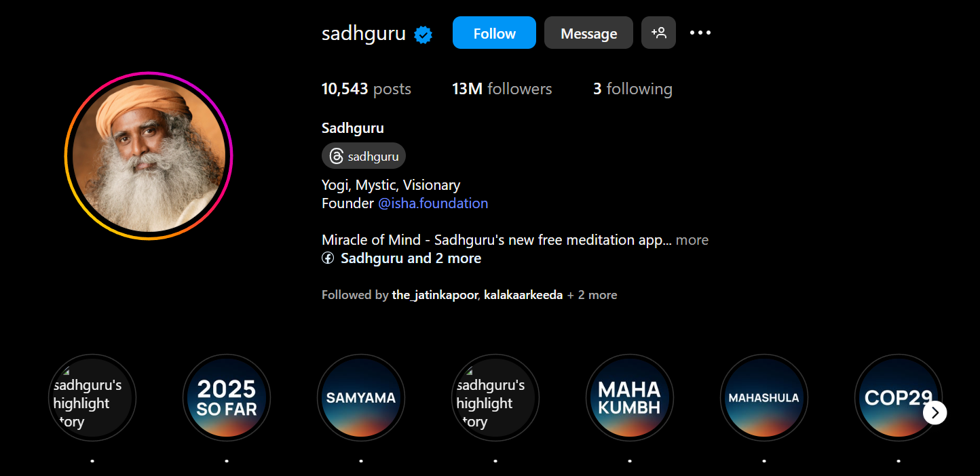View the MAHA KUMBH highlight
980x476 pixels.
point(630,398)
